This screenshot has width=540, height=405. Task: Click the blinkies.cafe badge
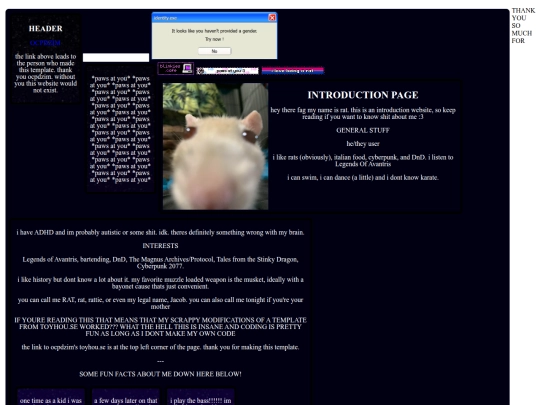click(x=175, y=69)
